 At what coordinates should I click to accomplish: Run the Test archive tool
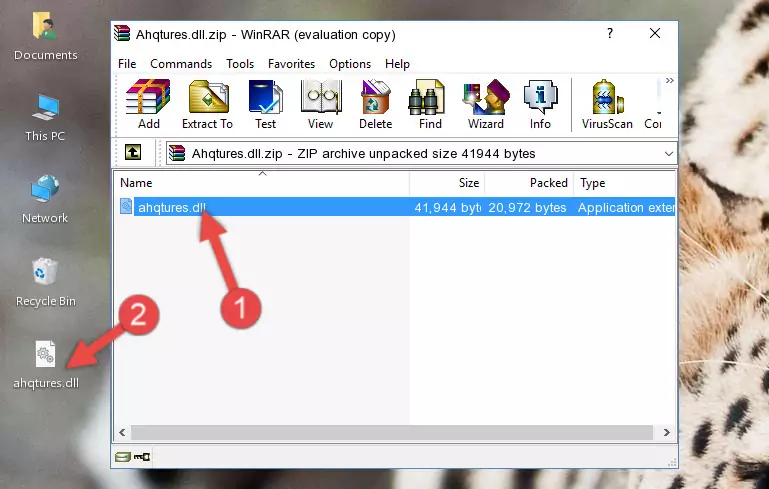[x=265, y=104]
